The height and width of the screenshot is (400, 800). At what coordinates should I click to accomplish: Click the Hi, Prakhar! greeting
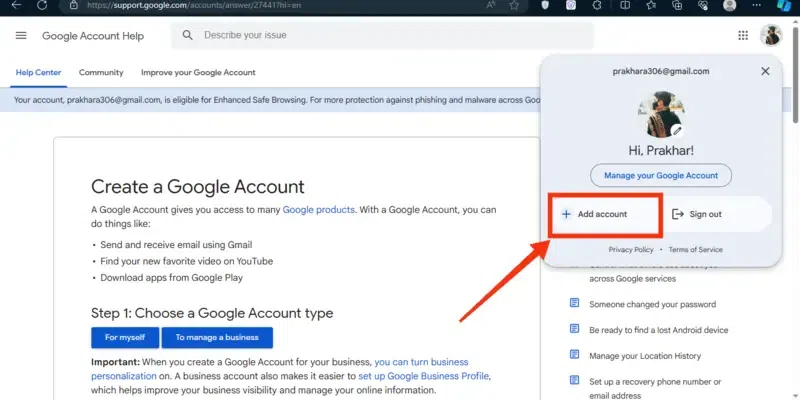click(661, 151)
